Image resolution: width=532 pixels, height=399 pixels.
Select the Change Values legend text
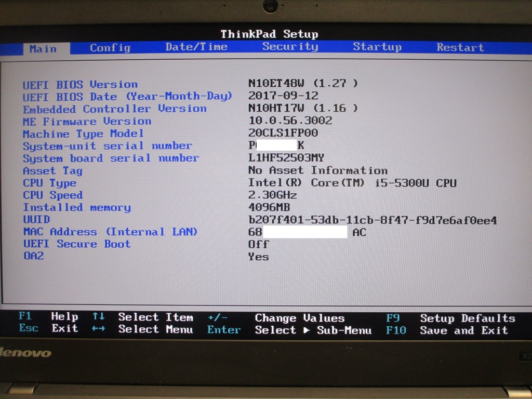coord(300,318)
